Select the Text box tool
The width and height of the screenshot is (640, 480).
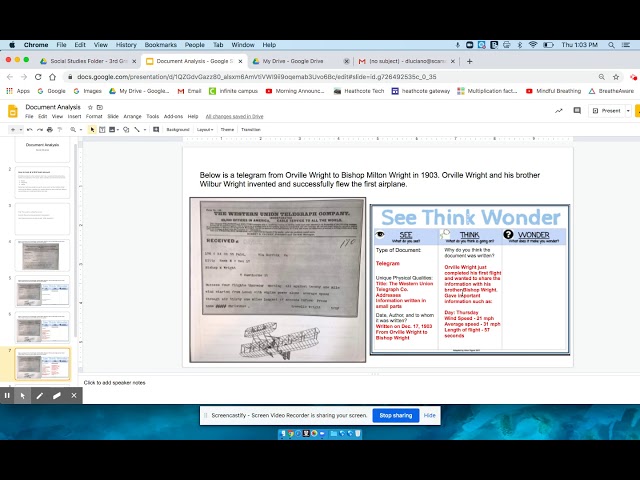102,129
